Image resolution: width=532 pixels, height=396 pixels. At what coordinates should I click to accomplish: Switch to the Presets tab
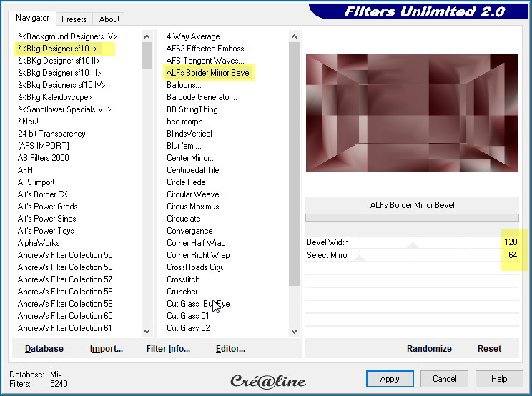tap(74, 19)
